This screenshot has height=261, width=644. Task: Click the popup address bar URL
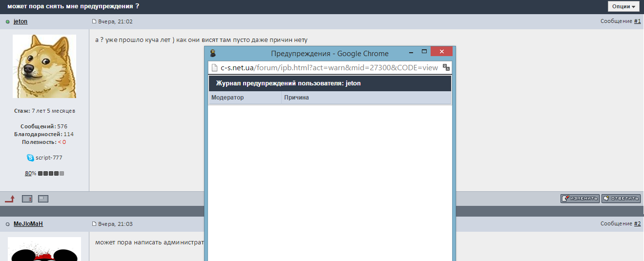pos(329,67)
